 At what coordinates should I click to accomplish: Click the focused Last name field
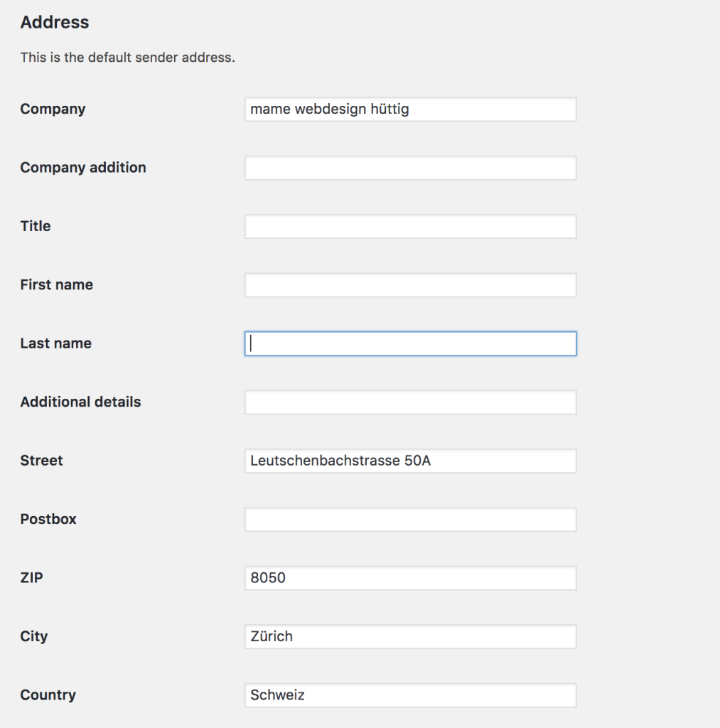(410, 343)
